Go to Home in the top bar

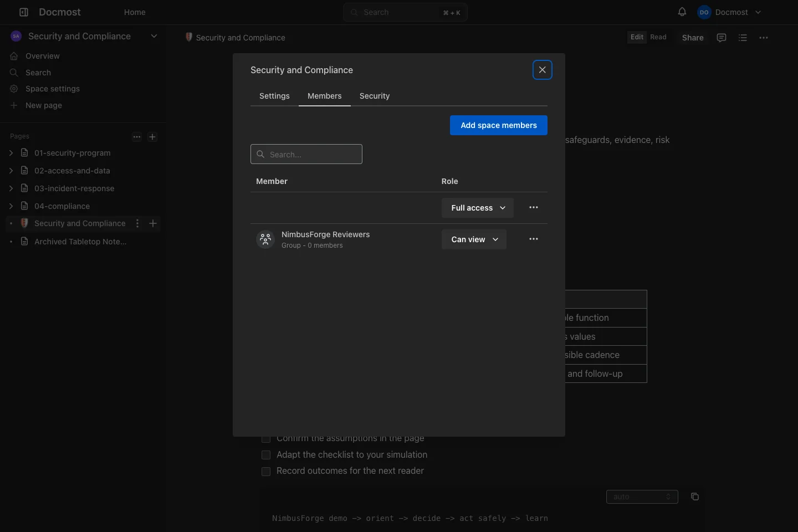[135, 12]
